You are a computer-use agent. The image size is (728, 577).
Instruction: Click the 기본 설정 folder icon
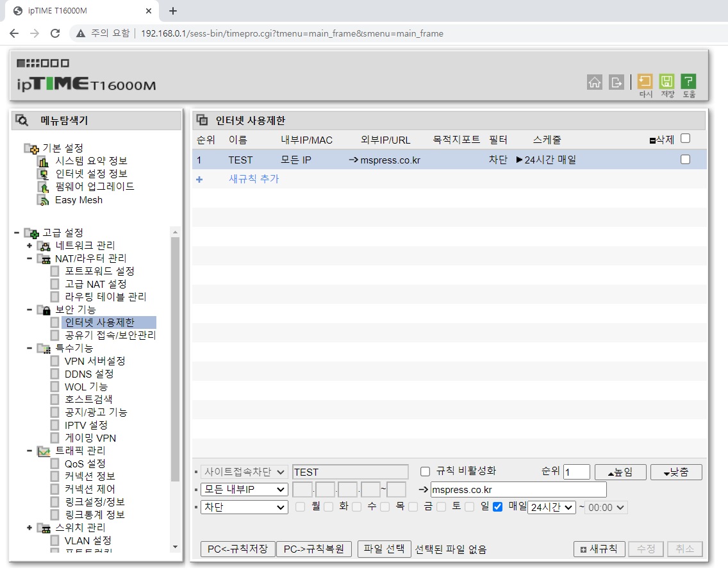point(31,148)
